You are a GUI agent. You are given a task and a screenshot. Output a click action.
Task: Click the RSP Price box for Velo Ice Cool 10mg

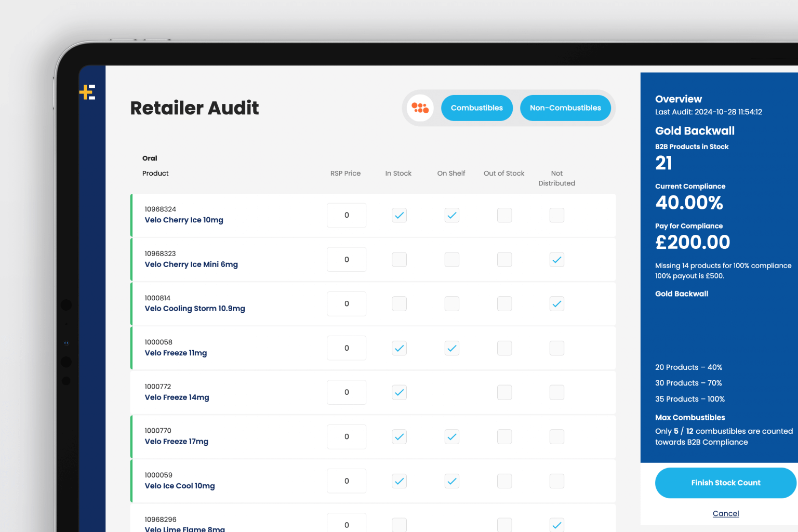coord(347,481)
